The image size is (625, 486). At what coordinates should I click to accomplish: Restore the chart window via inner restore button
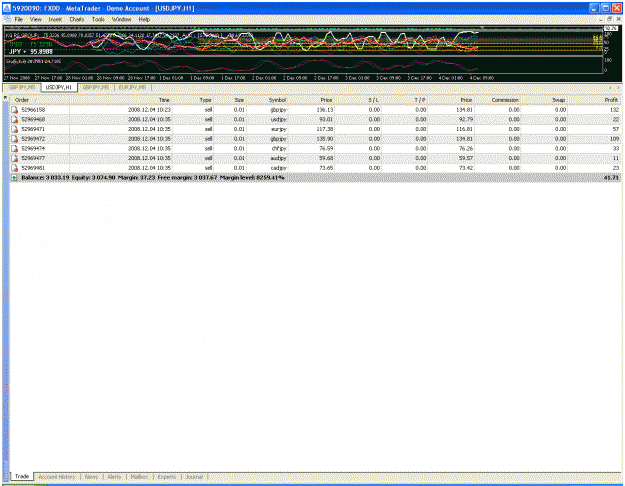pos(609,19)
